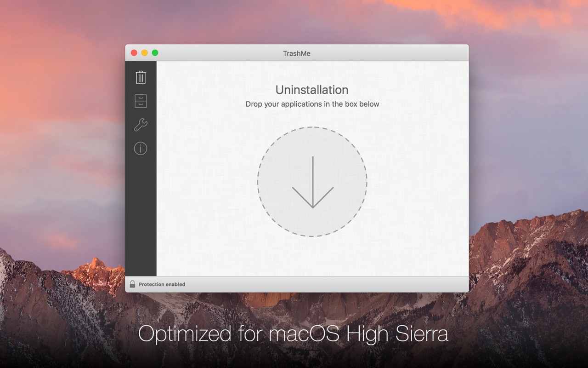The image size is (588, 368).
Task: Click the downward arrow in drop zone
Action: pyautogui.click(x=312, y=182)
